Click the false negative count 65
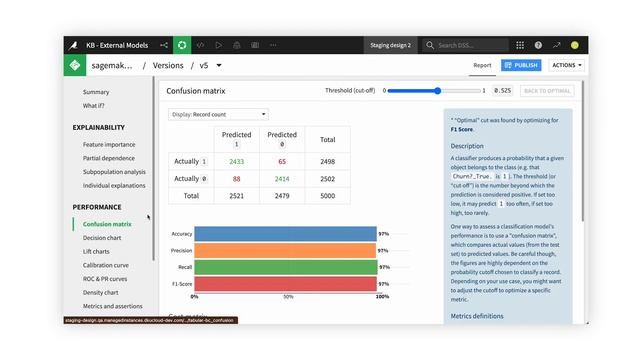 [282, 162]
